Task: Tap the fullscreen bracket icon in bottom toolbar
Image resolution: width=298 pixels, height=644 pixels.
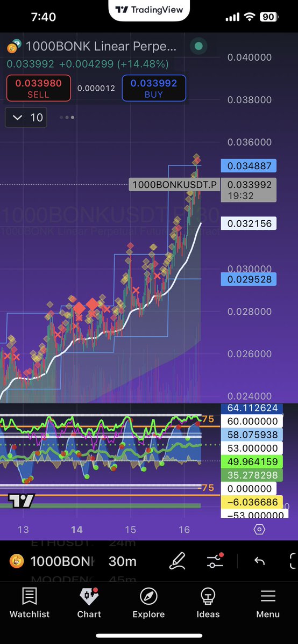Action: tap(293, 561)
